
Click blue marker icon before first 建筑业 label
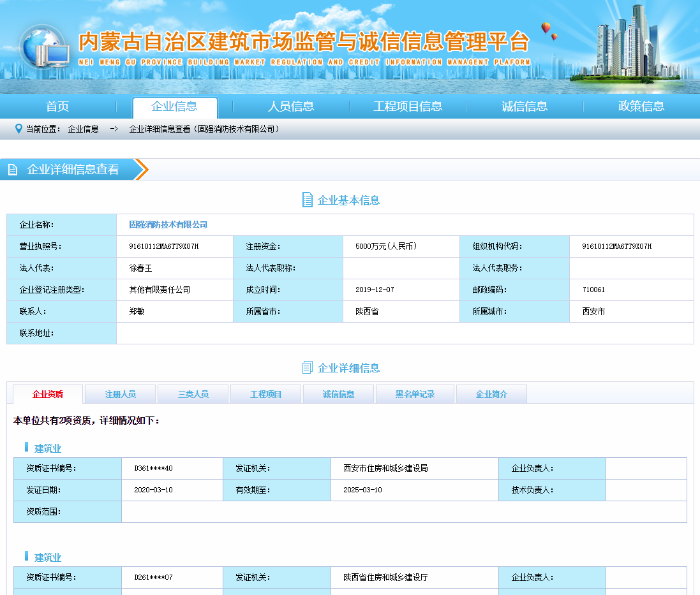pos(26,446)
